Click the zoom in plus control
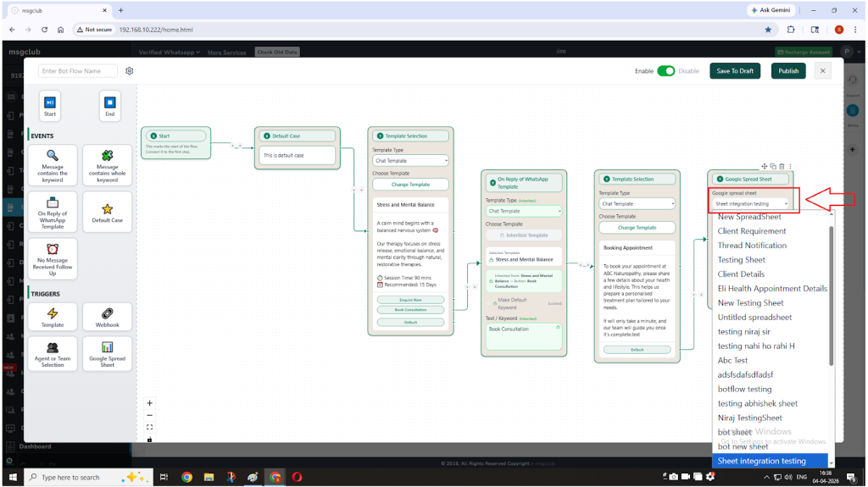 tap(150, 403)
